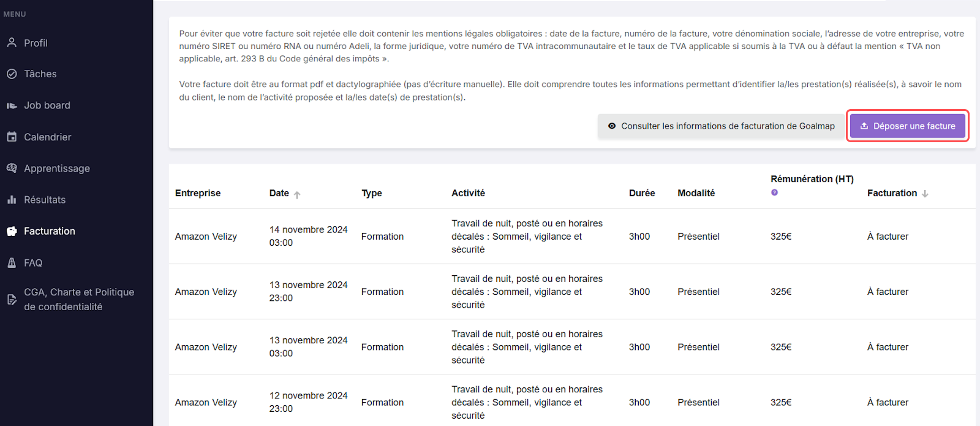Click the Calendrier calendar icon
This screenshot has height=426, width=980.
(x=12, y=137)
